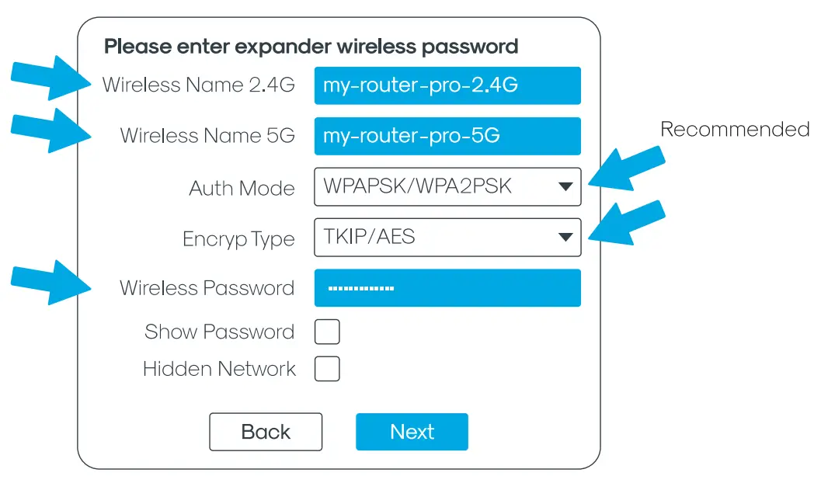Tick the Hidden Network checkbox
The height and width of the screenshot is (504, 821).
click(327, 369)
